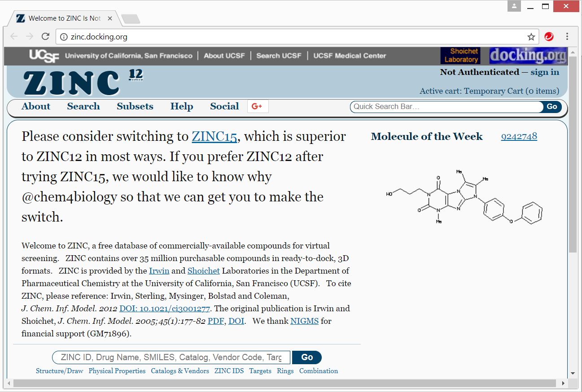
Task: Open the DOI: 10.1021/ci3001277 link
Action: click(165, 309)
